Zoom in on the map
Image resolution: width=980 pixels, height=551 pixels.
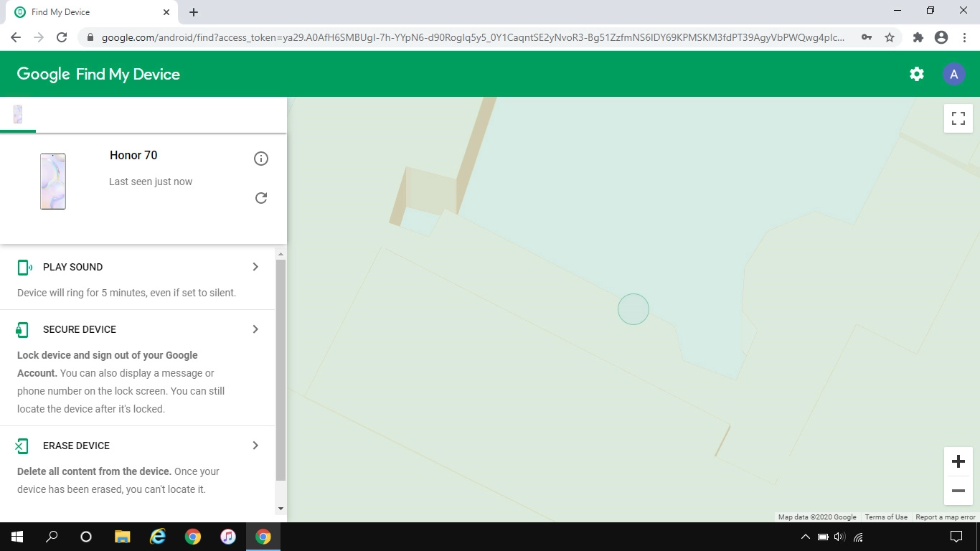click(x=958, y=461)
